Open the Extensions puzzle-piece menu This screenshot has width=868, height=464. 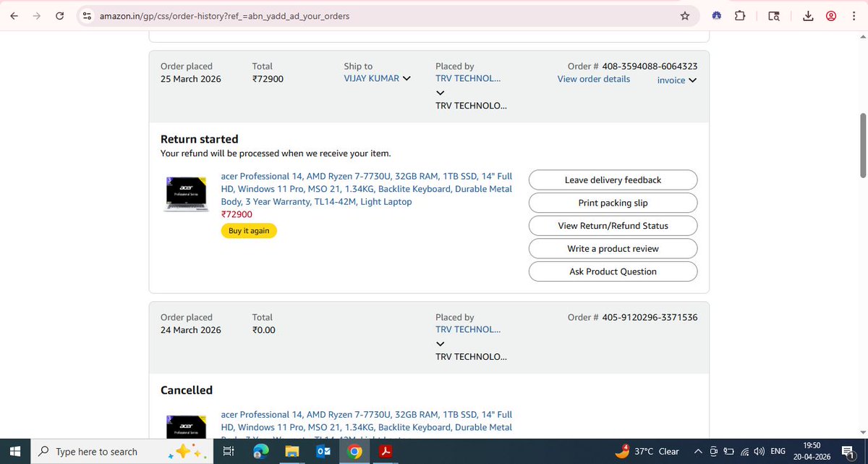(x=740, y=15)
